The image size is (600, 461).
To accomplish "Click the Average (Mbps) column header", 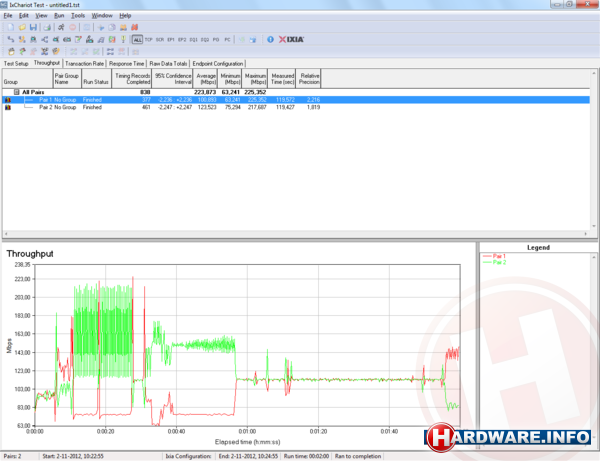I will click(207, 78).
